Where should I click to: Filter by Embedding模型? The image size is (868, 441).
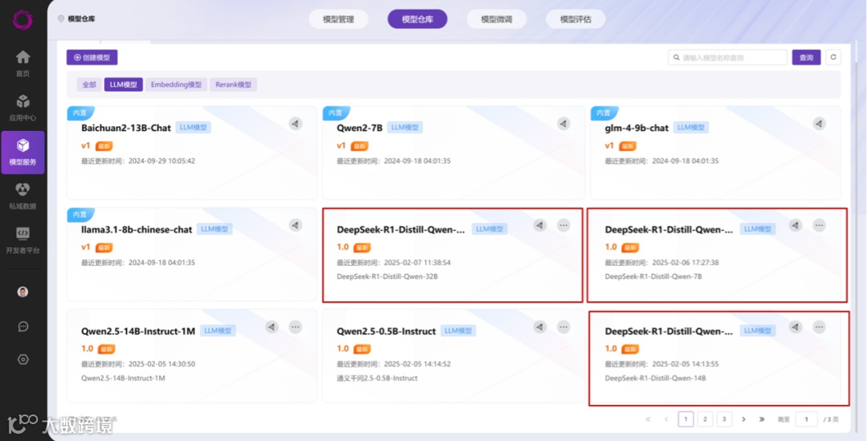coord(176,84)
